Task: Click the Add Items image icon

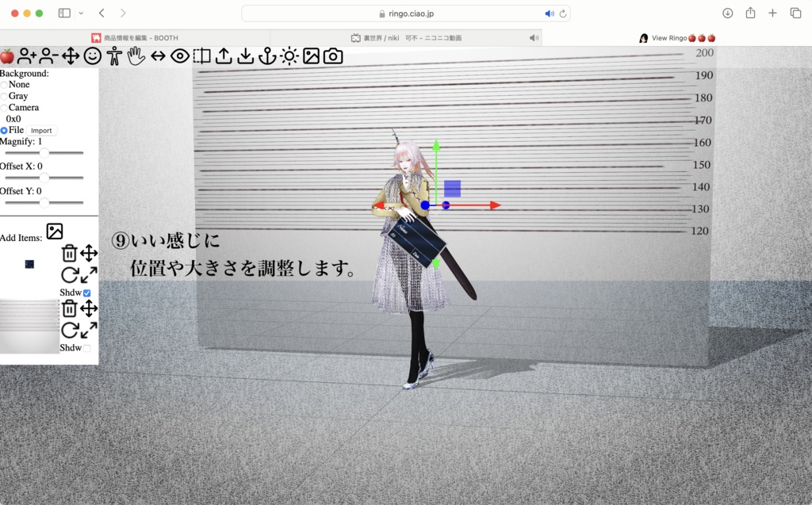Action: pos(54,232)
